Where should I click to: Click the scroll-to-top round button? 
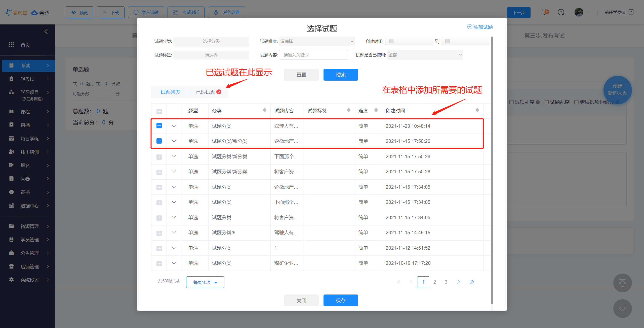(x=622, y=283)
